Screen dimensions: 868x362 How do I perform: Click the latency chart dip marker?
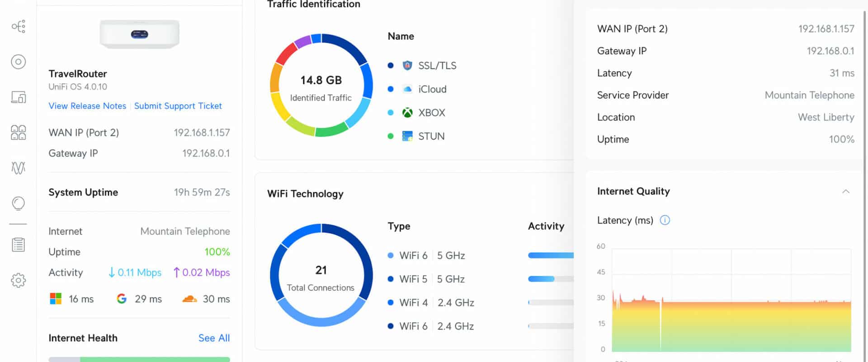[x=660, y=325]
